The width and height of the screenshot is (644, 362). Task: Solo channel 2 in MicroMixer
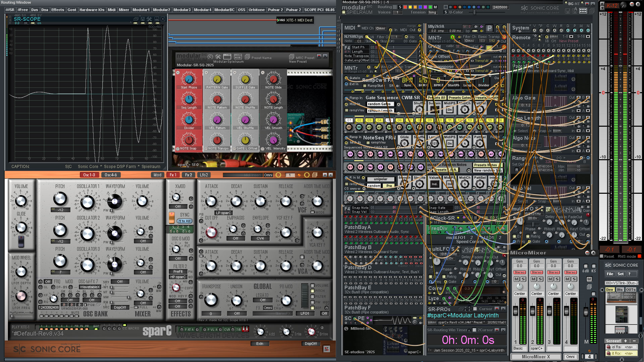[540, 279]
